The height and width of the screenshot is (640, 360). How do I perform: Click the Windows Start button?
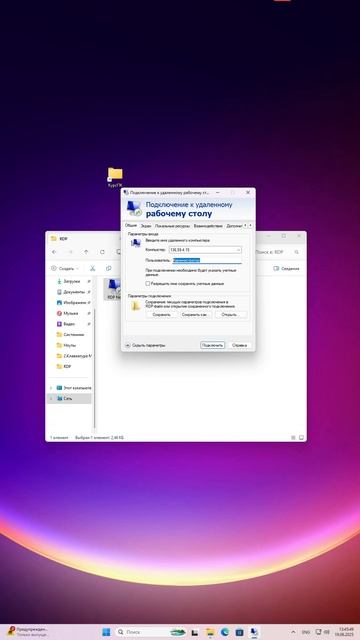tap(106, 632)
